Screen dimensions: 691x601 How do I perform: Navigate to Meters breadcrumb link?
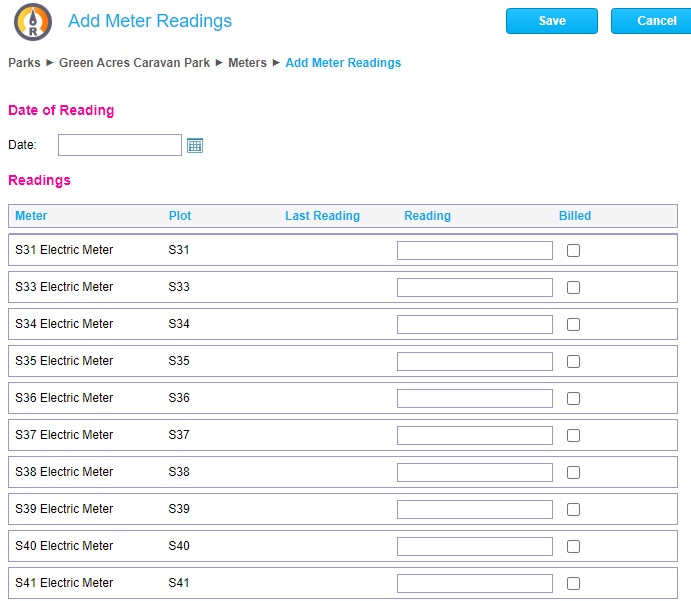pyautogui.click(x=247, y=63)
